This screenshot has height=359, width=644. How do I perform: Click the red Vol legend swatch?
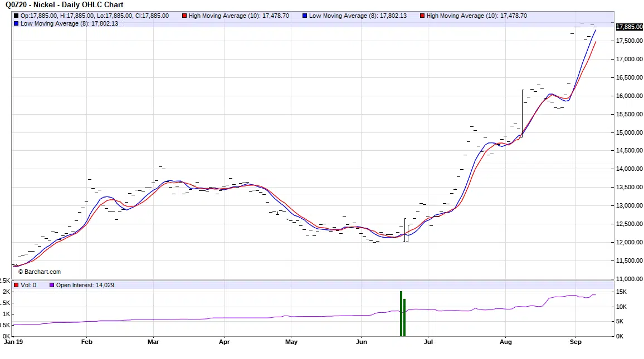pyautogui.click(x=16, y=285)
